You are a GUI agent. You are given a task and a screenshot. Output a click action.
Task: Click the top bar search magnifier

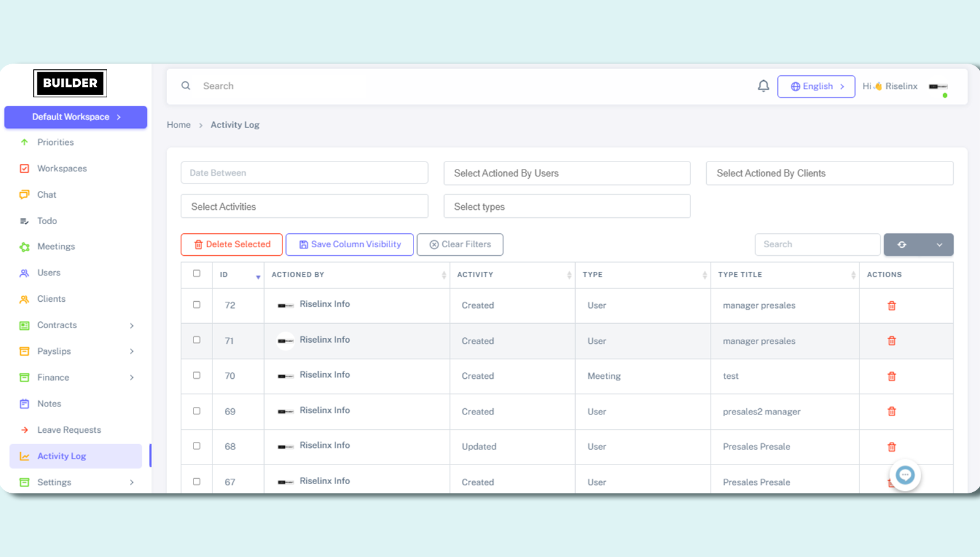pyautogui.click(x=186, y=86)
